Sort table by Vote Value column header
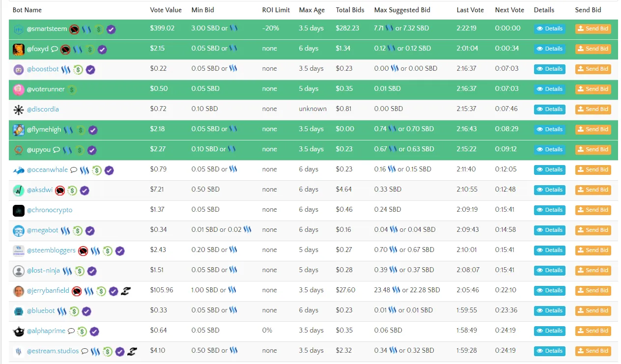 (166, 10)
